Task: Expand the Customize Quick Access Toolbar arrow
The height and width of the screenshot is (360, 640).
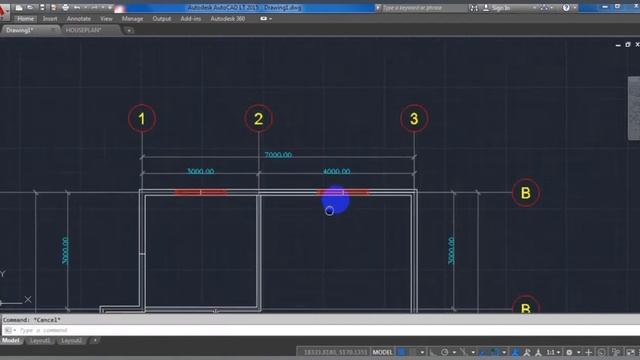Action: tap(110, 8)
